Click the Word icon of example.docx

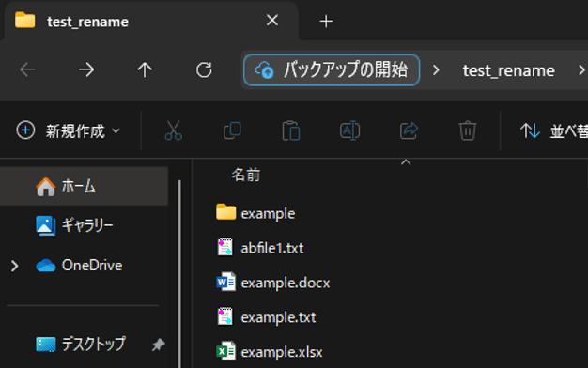point(225,282)
